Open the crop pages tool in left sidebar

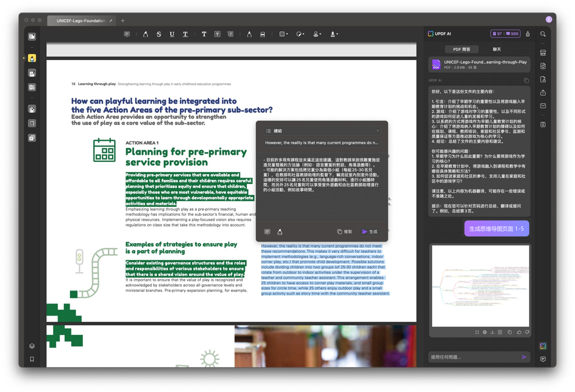[32, 123]
